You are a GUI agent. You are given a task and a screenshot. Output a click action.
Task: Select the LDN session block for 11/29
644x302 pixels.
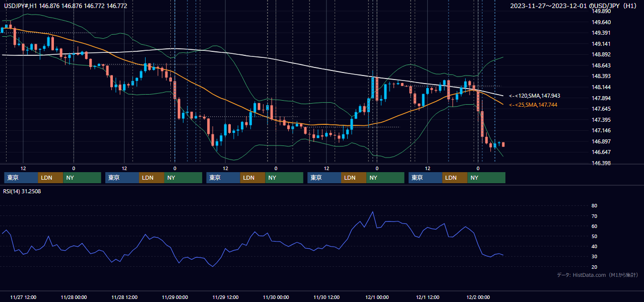253,178
